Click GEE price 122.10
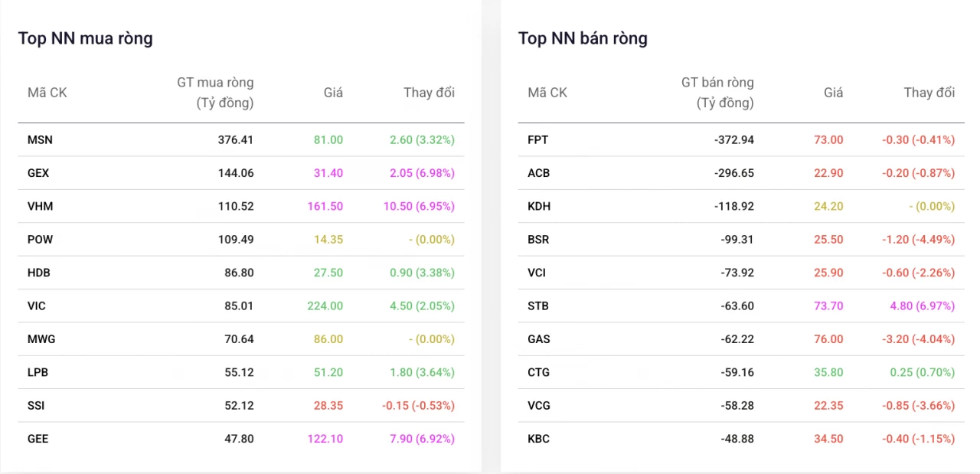The width and height of the screenshot is (980, 474). tap(325, 439)
